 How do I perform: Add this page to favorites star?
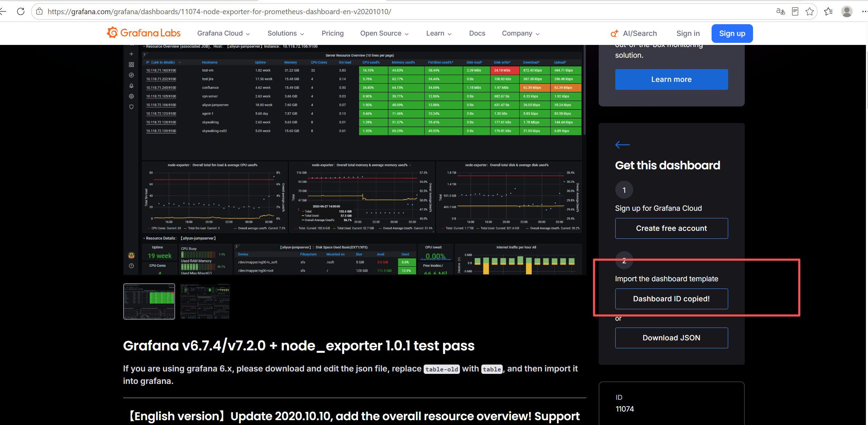[x=809, y=11]
